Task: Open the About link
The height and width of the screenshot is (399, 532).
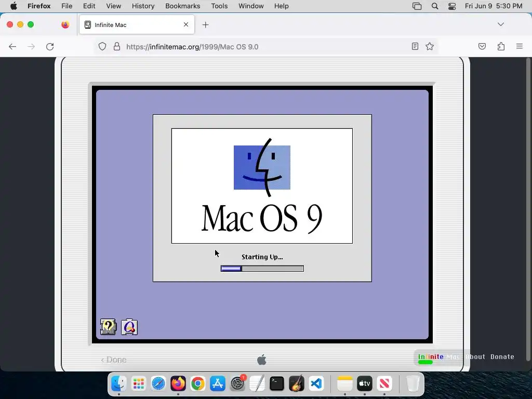Action: pos(475,357)
